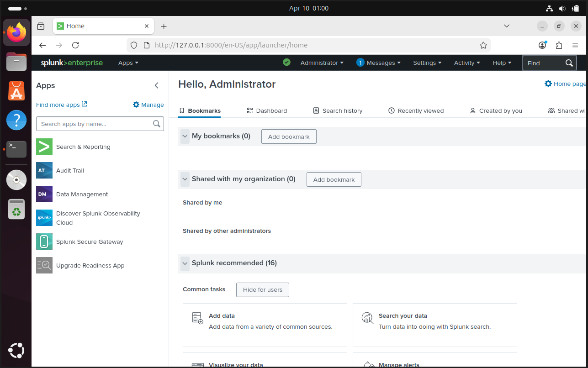The height and width of the screenshot is (368, 588).
Task: Click the magnifier icon in the Find box
Action: [x=569, y=63]
